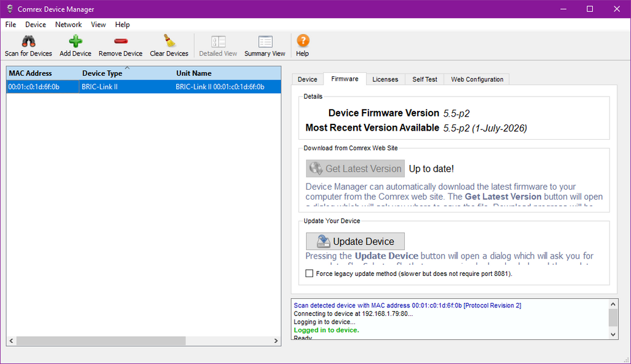Click the Scan for Devices binoculars icon

pos(28,41)
